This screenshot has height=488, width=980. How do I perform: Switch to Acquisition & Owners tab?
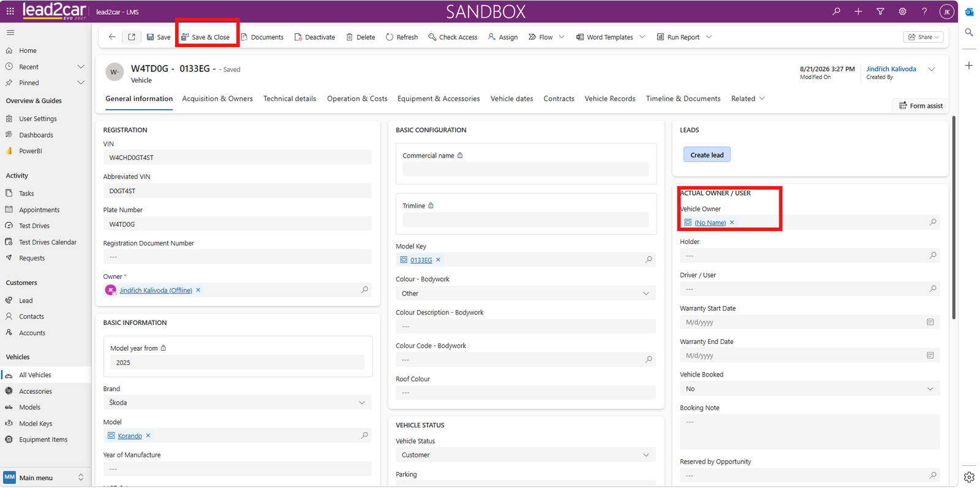217,99
